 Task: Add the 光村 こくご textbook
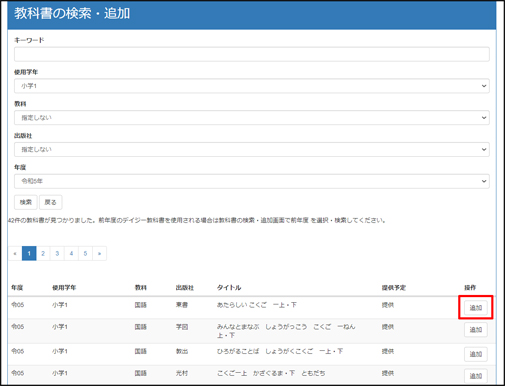click(x=476, y=376)
